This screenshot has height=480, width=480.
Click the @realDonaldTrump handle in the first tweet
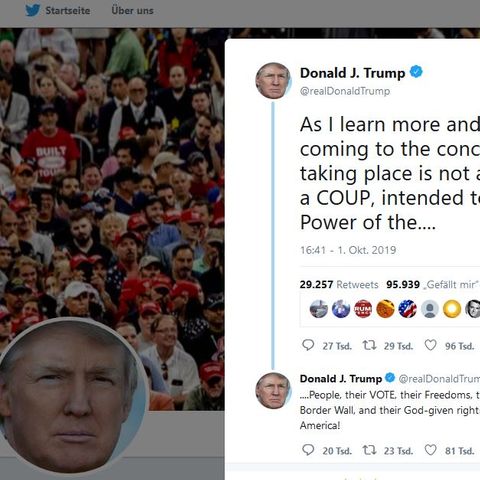pyautogui.click(x=345, y=91)
